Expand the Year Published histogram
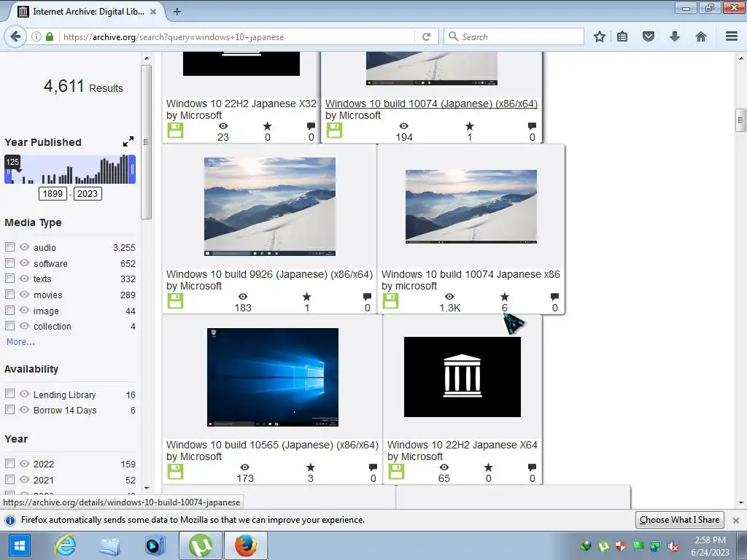Image resolution: width=747 pixels, height=560 pixels. (128, 141)
